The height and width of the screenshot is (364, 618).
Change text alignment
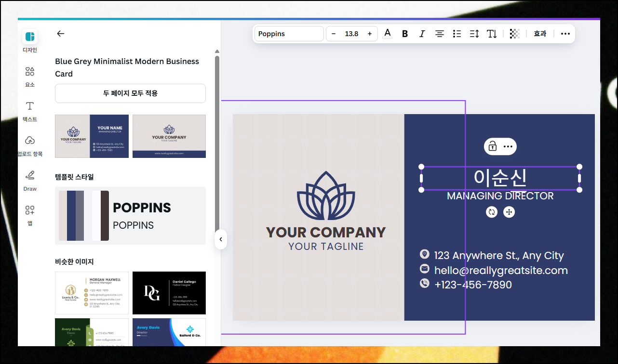click(440, 34)
